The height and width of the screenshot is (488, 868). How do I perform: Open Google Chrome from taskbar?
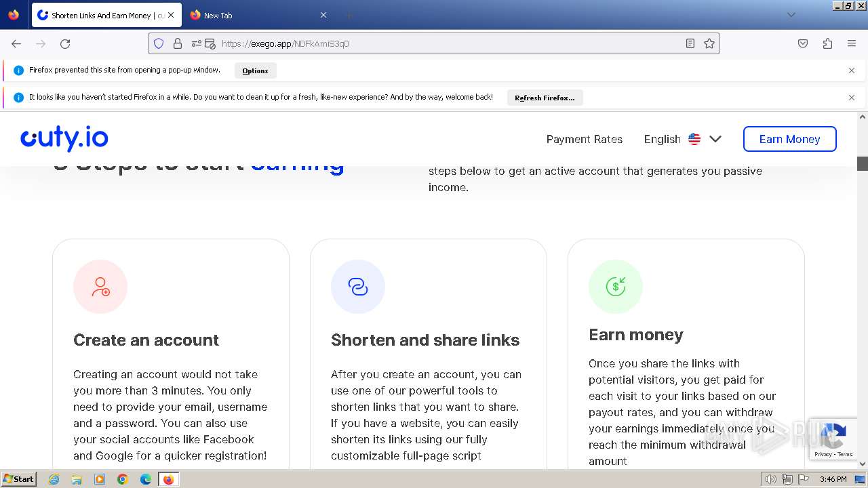[123, 479]
